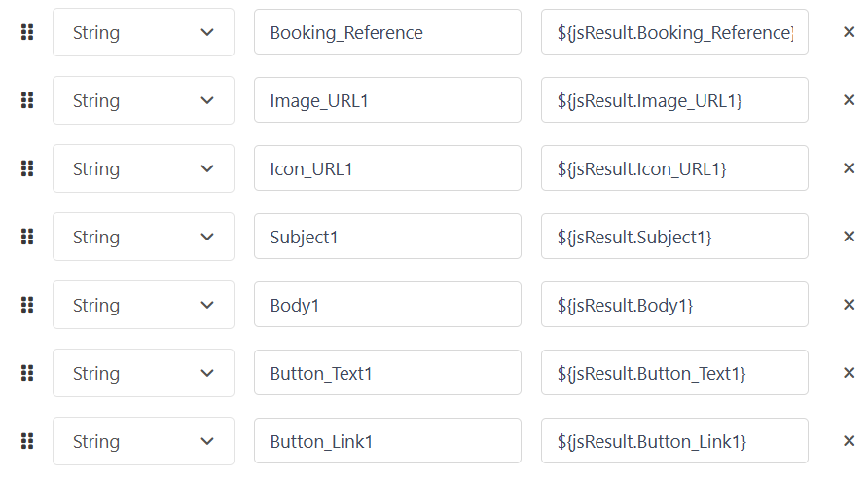Remove the Body1 variable row
Screen dimensions: 868x480
[849, 305]
